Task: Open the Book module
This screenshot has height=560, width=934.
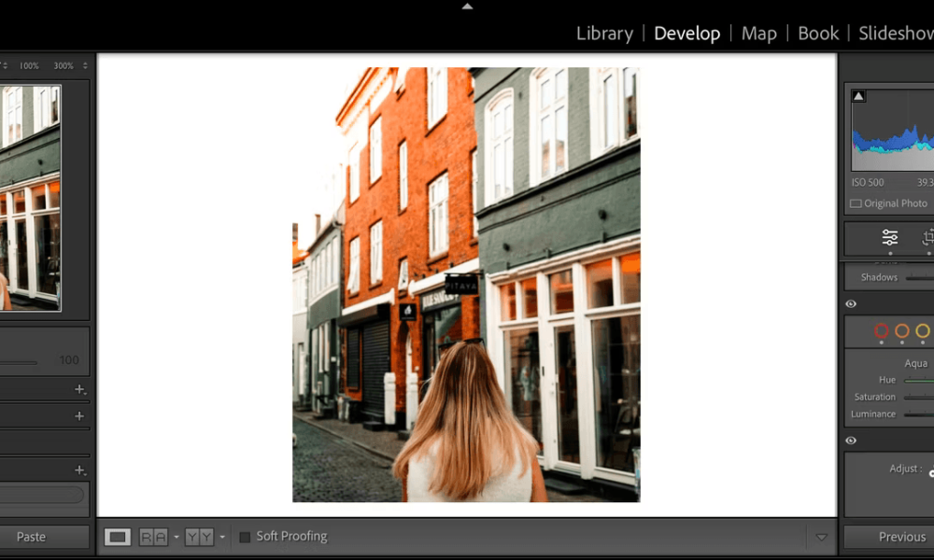Action: click(818, 34)
